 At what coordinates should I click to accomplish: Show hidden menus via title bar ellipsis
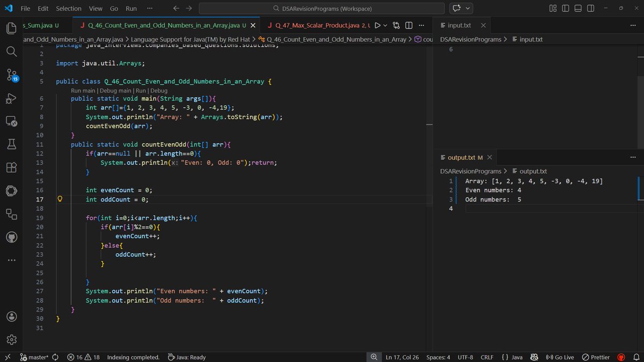[149, 9]
